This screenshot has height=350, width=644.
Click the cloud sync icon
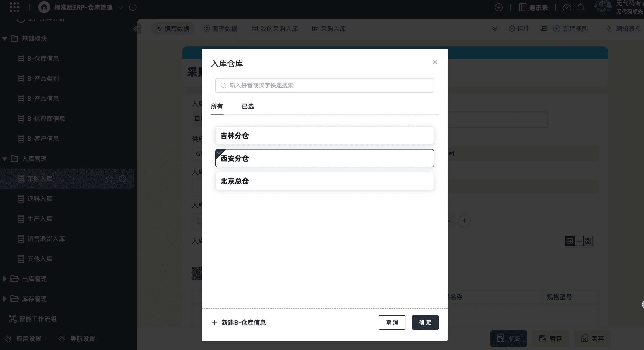coord(567,8)
